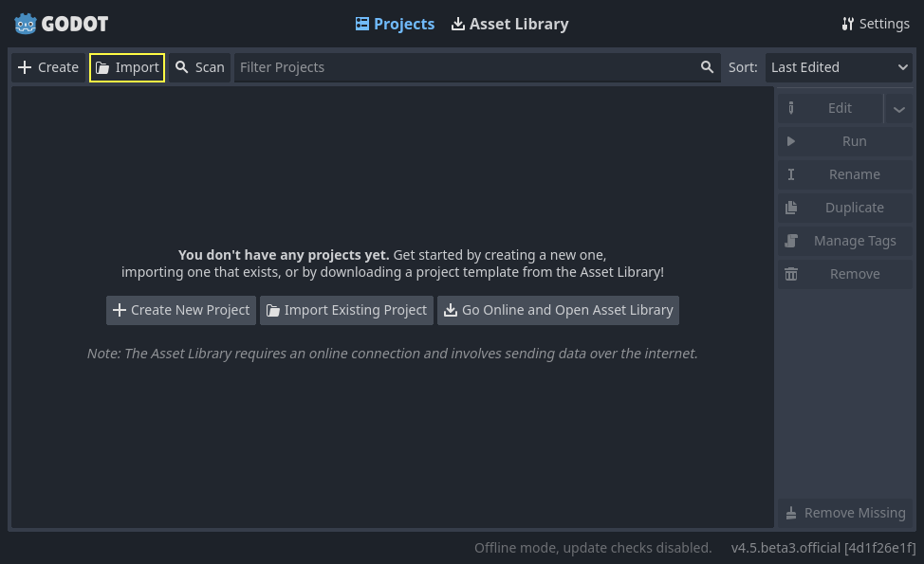Click the Godot robot logo icon
Screen dimensions: 924x564
click(25, 24)
